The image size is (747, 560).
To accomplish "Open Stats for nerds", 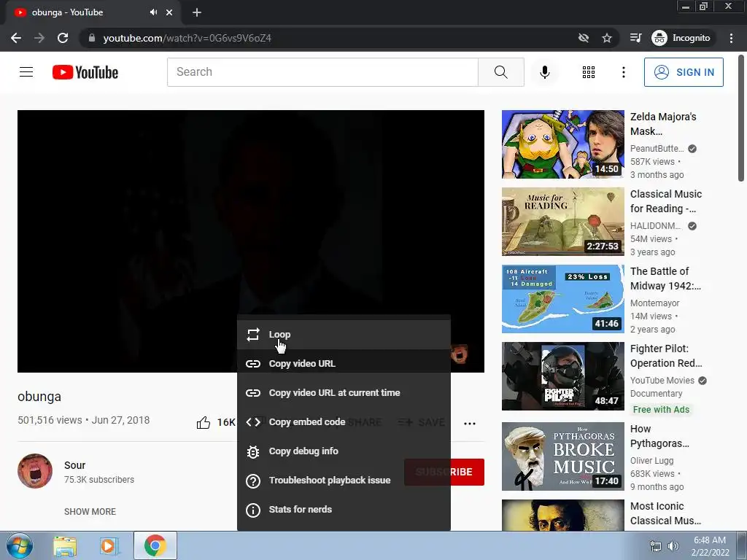I will click(x=344, y=510).
